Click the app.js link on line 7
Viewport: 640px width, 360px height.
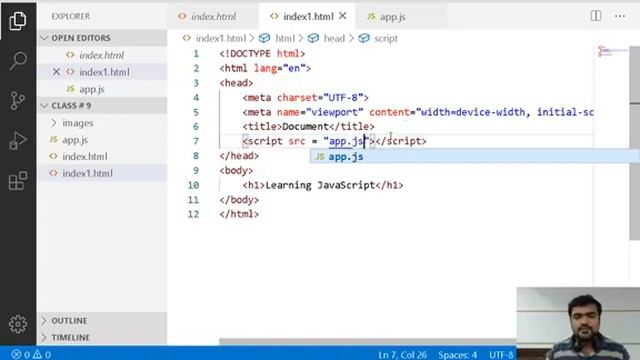click(x=346, y=141)
